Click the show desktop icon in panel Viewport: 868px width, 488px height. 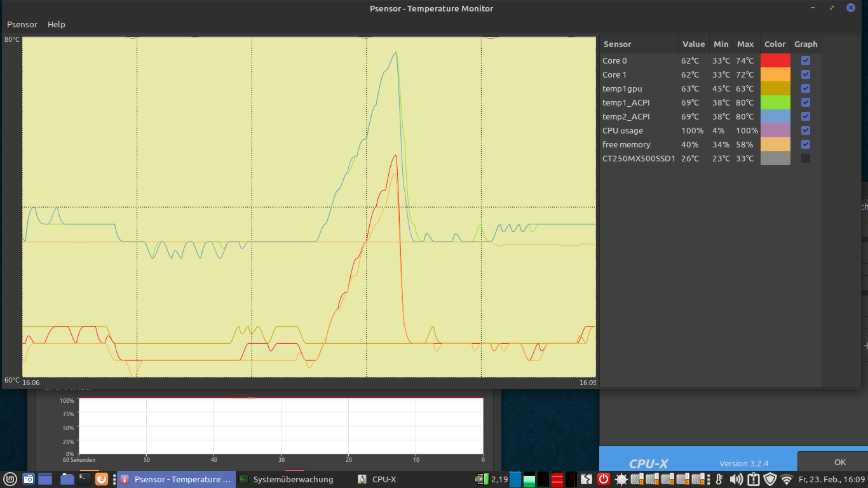click(45, 479)
